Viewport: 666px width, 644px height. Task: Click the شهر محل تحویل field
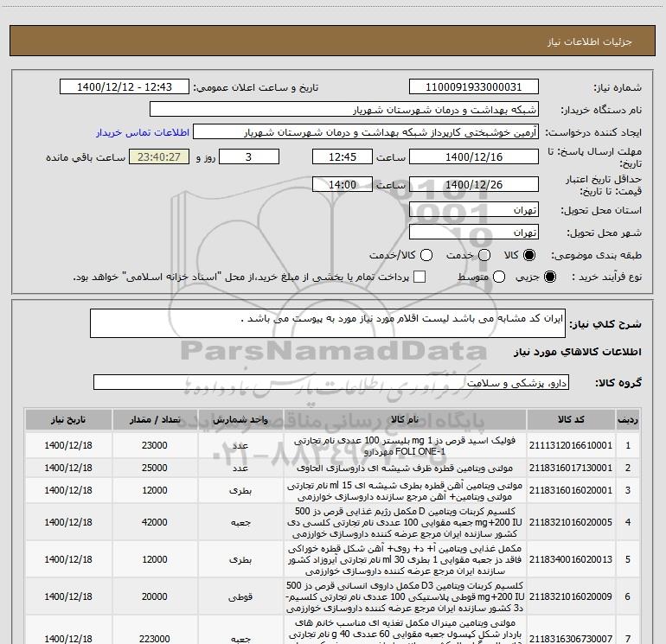(x=474, y=233)
